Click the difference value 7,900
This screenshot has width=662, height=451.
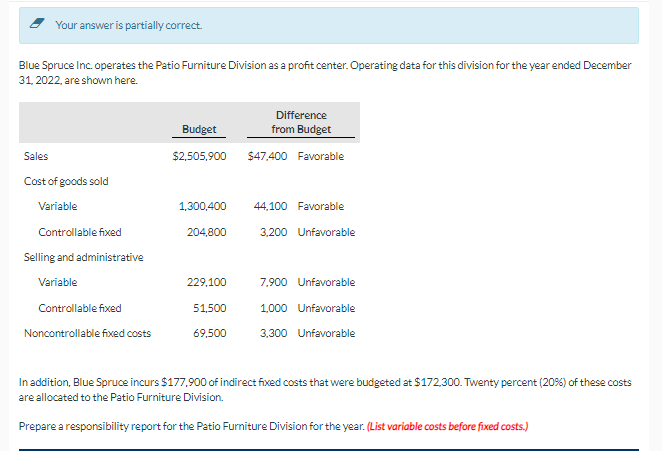pyautogui.click(x=273, y=282)
